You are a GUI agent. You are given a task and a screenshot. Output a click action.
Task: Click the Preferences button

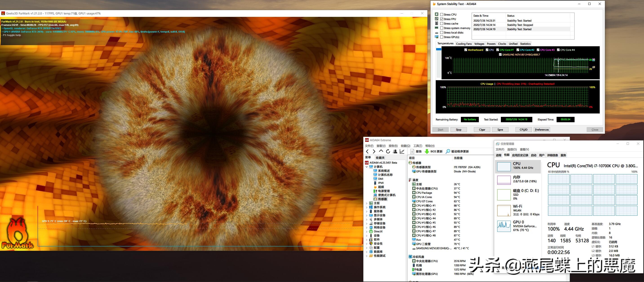[542, 129]
